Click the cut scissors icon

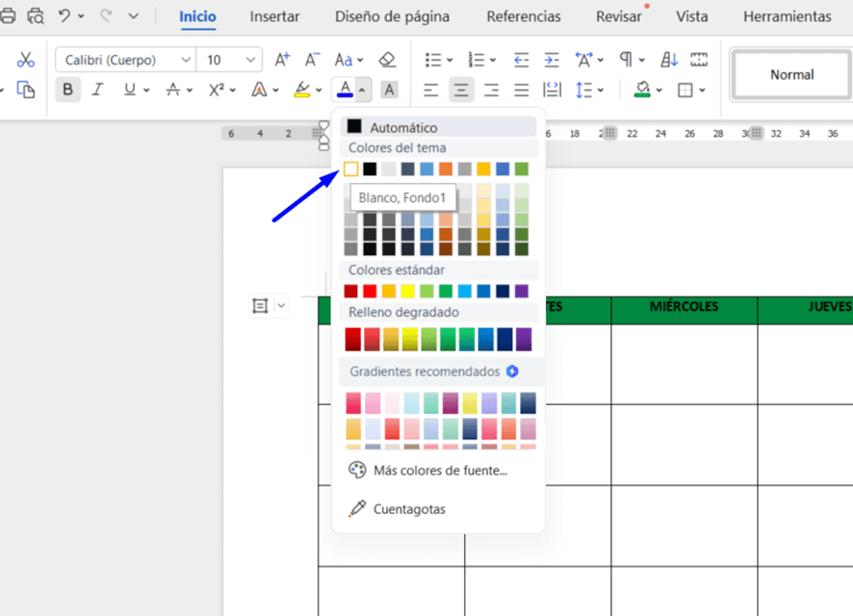[26, 60]
